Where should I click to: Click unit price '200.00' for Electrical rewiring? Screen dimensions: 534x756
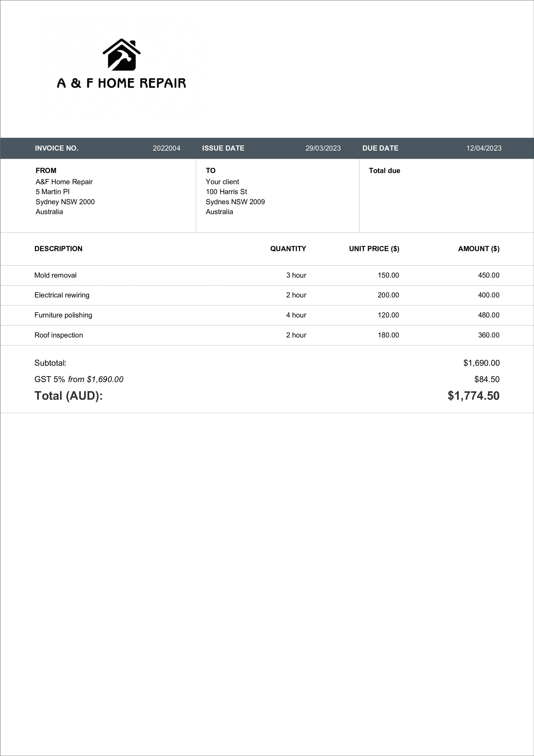(x=388, y=295)
